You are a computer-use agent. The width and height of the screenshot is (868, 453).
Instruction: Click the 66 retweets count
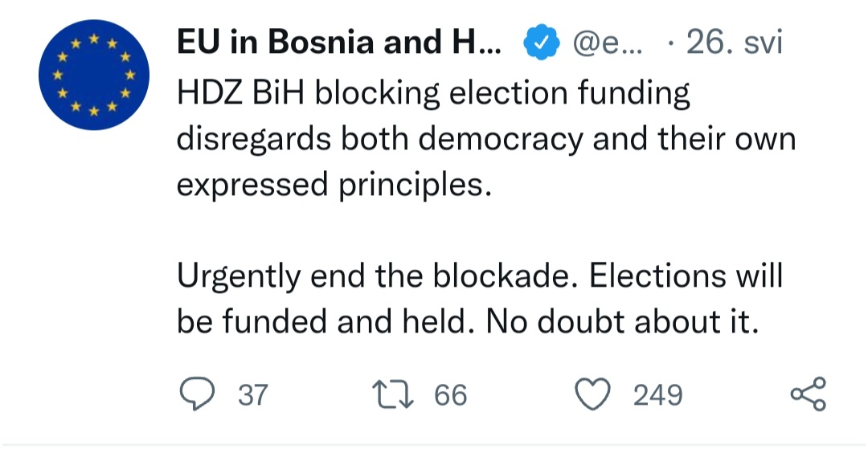[450, 395]
